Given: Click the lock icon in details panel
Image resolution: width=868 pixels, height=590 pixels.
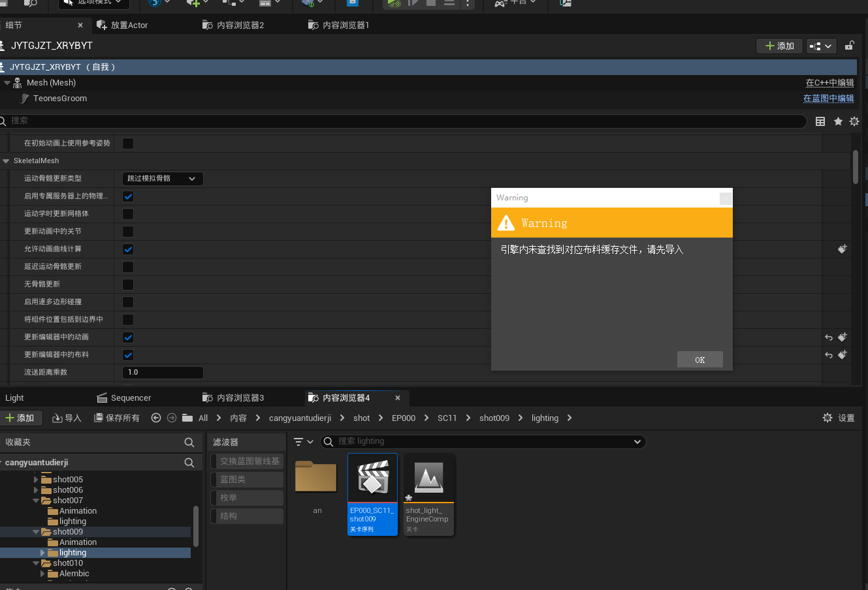Looking at the screenshot, I should [849, 46].
